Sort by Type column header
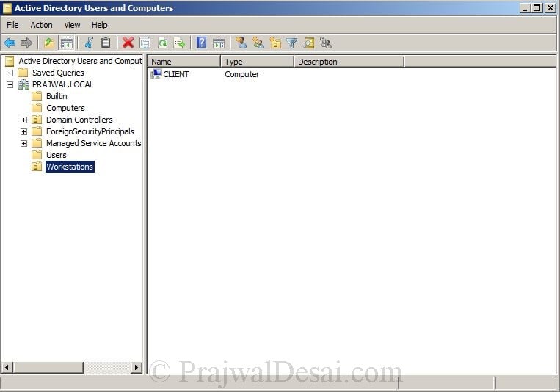This screenshot has height=392, width=560. [x=257, y=62]
